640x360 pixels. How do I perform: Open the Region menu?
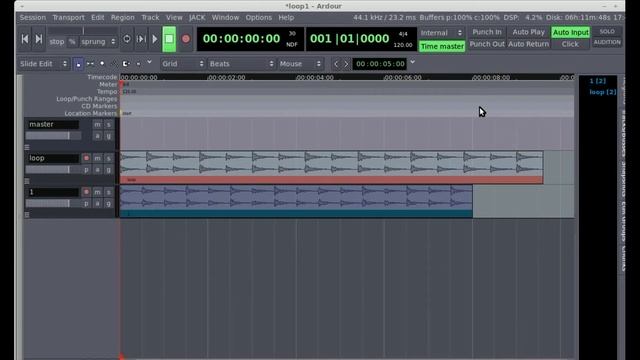click(x=122, y=18)
